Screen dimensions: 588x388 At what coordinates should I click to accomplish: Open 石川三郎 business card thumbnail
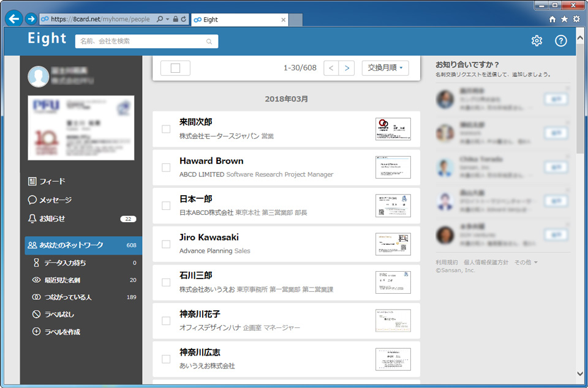point(393,282)
